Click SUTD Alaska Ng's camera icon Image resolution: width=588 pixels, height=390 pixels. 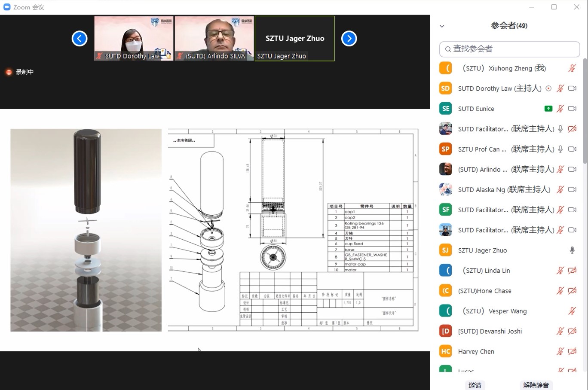click(572, 189)
